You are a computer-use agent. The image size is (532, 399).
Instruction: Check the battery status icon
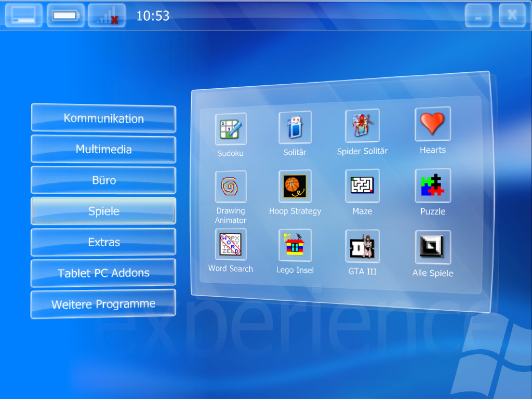pos(65,15)
